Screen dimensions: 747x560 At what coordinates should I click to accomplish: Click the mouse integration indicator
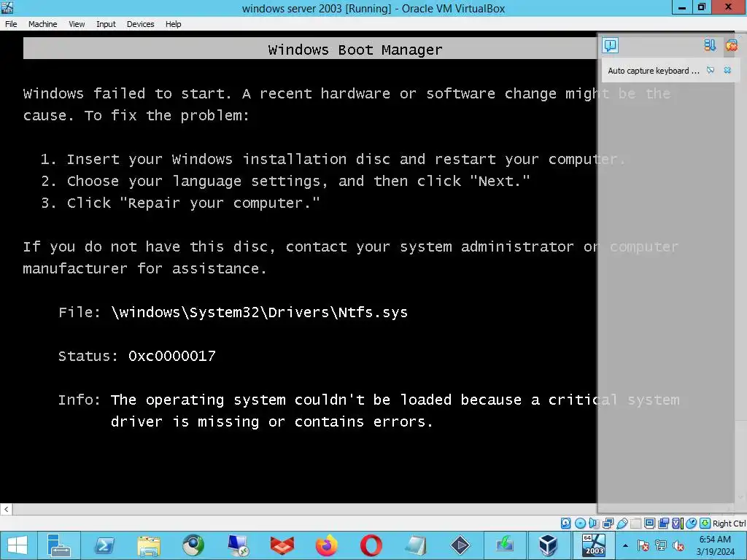[x=691, y=524]
